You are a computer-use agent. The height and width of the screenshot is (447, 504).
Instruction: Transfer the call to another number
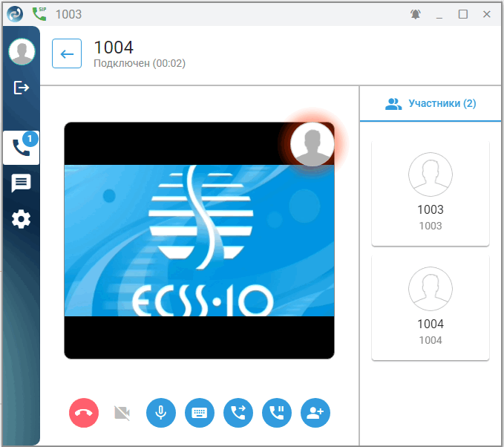click(x=238, y=413)
